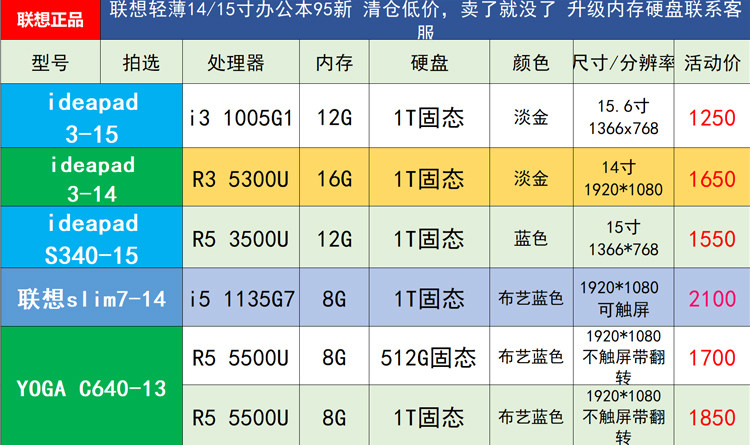Image resolution: width=750 pixels, height=445 pixels.
Task: Click 8G memory in the 1850 price row
Action: (334, 415)
